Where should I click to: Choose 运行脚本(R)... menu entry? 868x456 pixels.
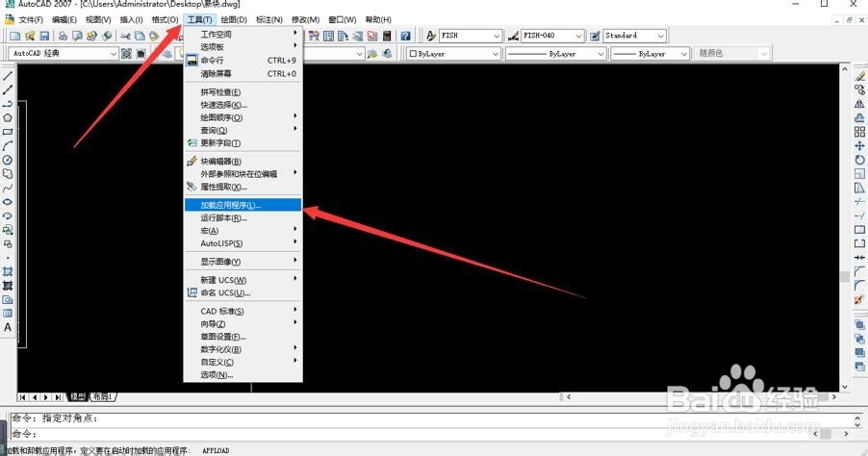243,217
